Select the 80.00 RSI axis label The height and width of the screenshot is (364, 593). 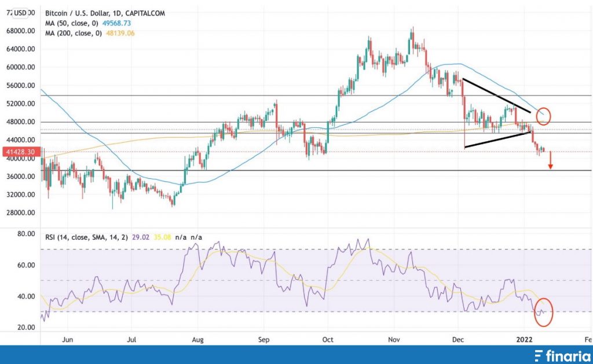27,234
